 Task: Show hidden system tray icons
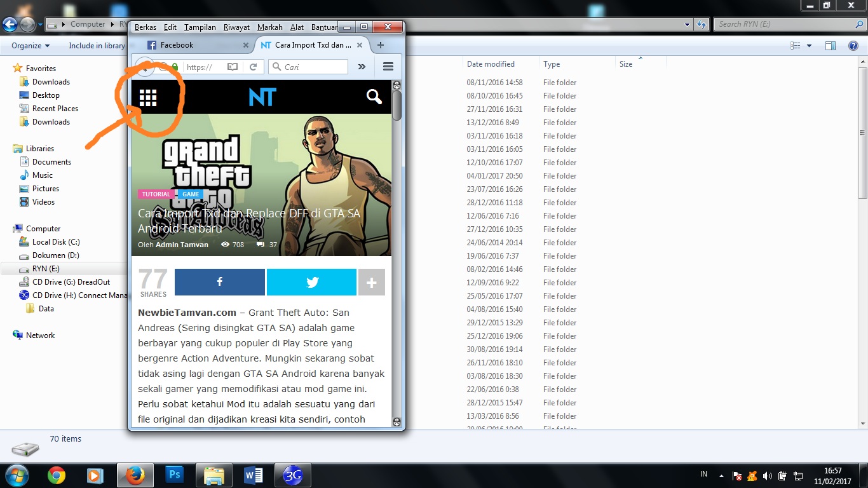point(721,476)
